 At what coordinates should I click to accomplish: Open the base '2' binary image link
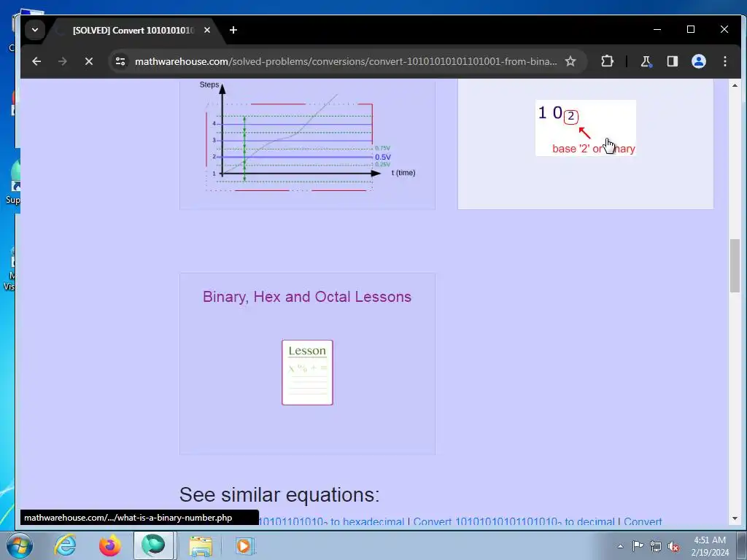[586, 128]
